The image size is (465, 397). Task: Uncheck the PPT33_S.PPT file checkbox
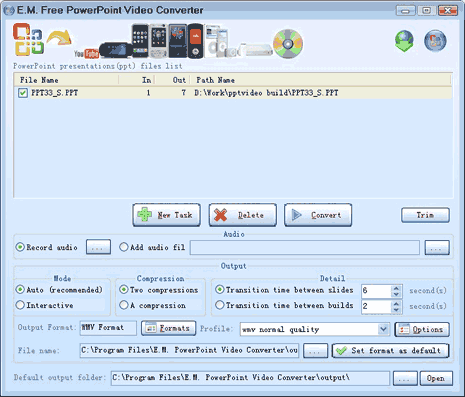tap(23, 93)
